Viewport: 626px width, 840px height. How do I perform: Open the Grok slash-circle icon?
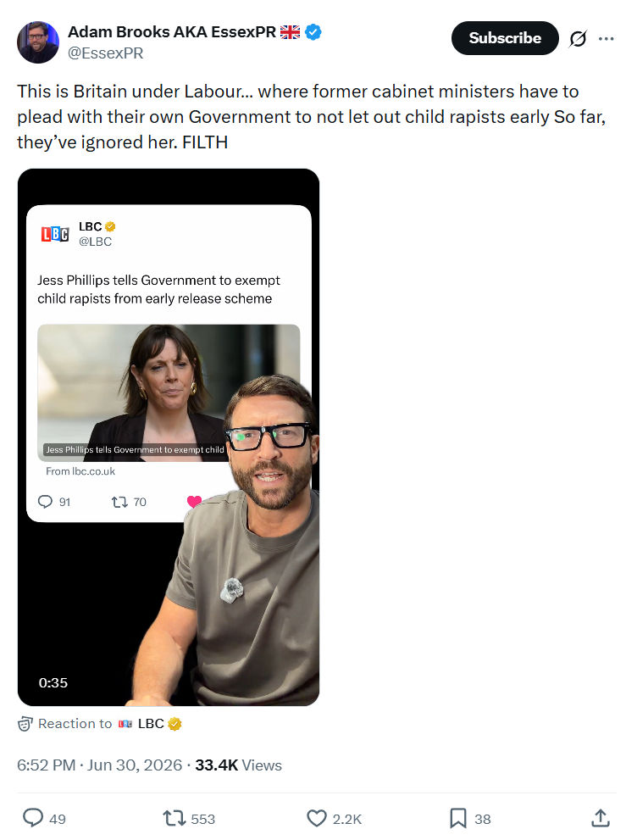pyautogui.click(x=578, y=39)
